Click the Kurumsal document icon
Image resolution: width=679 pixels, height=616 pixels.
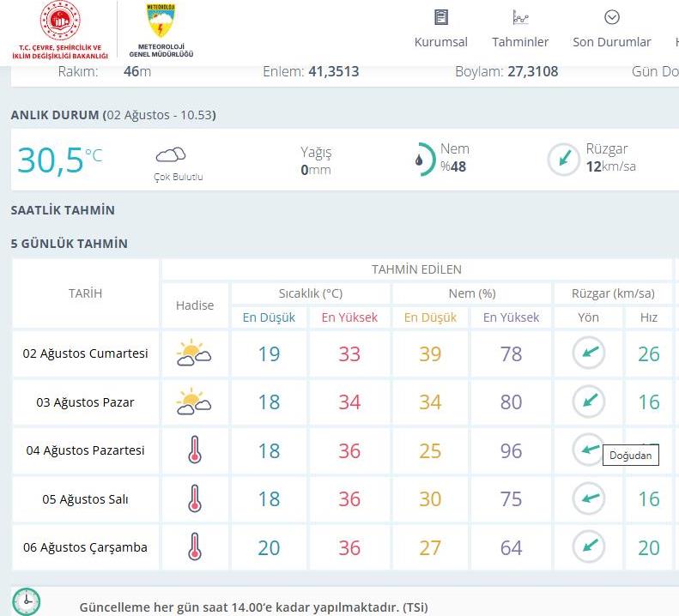coord(441,17)
